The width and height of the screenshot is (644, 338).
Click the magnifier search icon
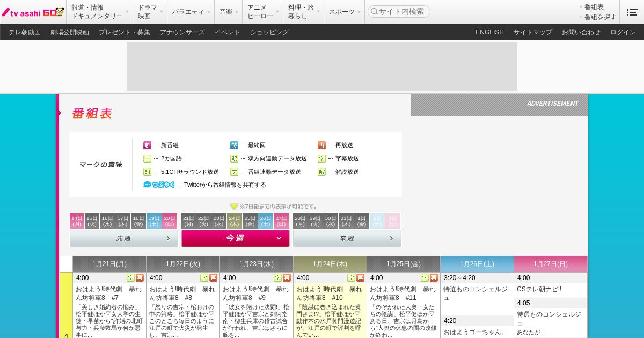pos(374,11)
